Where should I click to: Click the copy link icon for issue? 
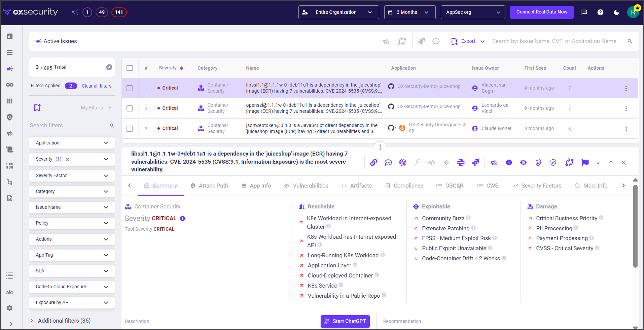373,163
